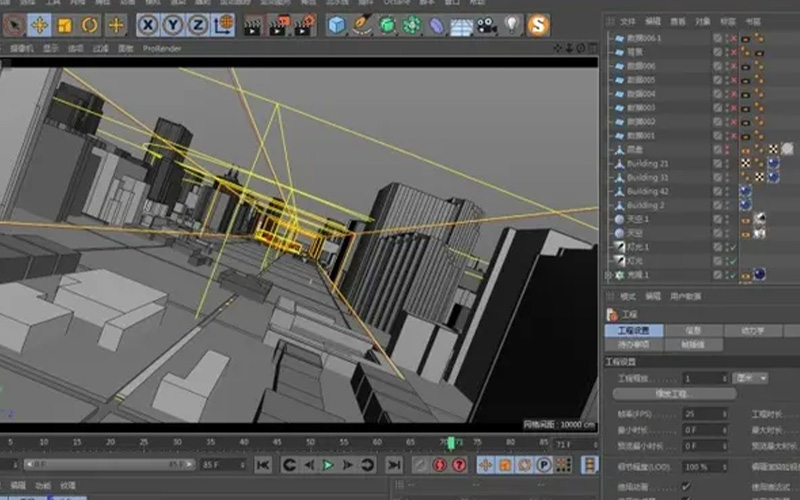Screen dimensions: 800x500
Task: Click checker texture tag on Building 21
Action: [x=746, y=164]
